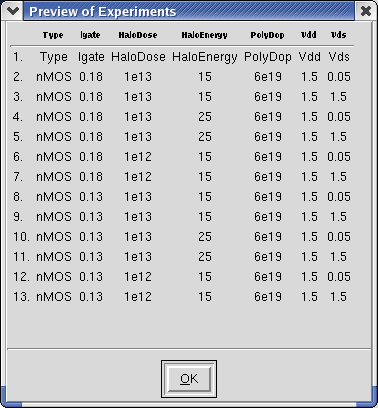This screenshot has height=408, width=378.
Task: Select PolyDop 6e19 in row 11
Action: pos(268,257)
